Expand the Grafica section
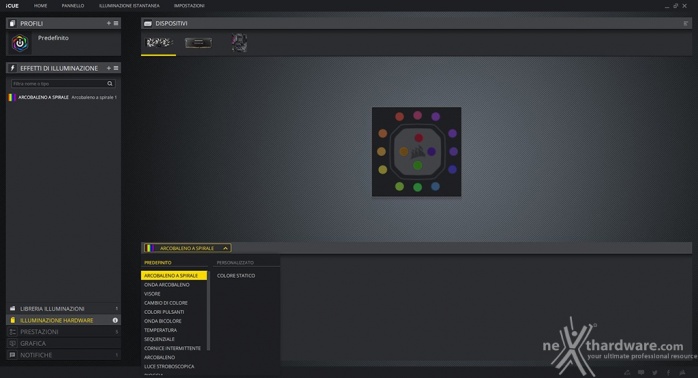 point(63,343)
